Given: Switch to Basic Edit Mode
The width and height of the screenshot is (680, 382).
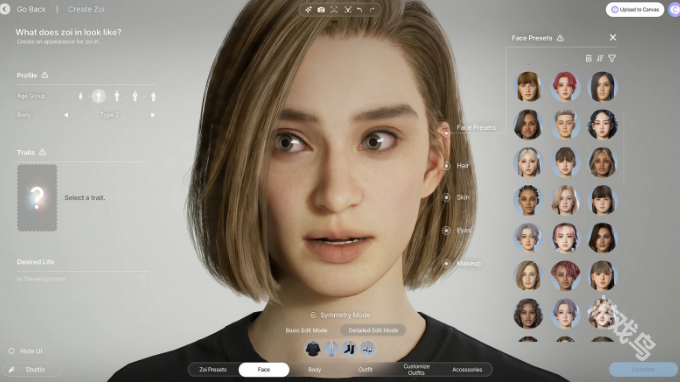Looking at the screenshot, I should point(306,330).
